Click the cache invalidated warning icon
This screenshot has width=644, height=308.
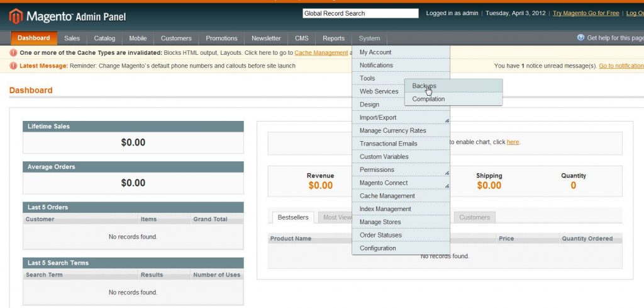coord(14,53)
